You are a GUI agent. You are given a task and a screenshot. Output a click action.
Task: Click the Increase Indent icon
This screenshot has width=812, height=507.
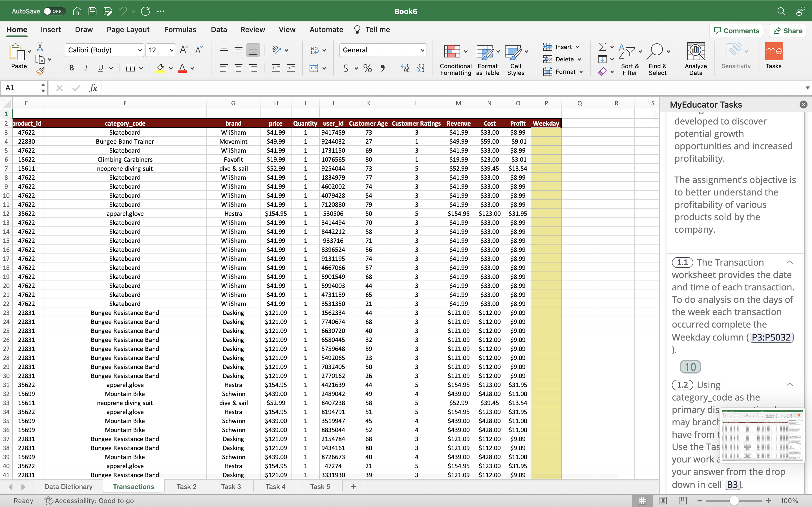291,68
